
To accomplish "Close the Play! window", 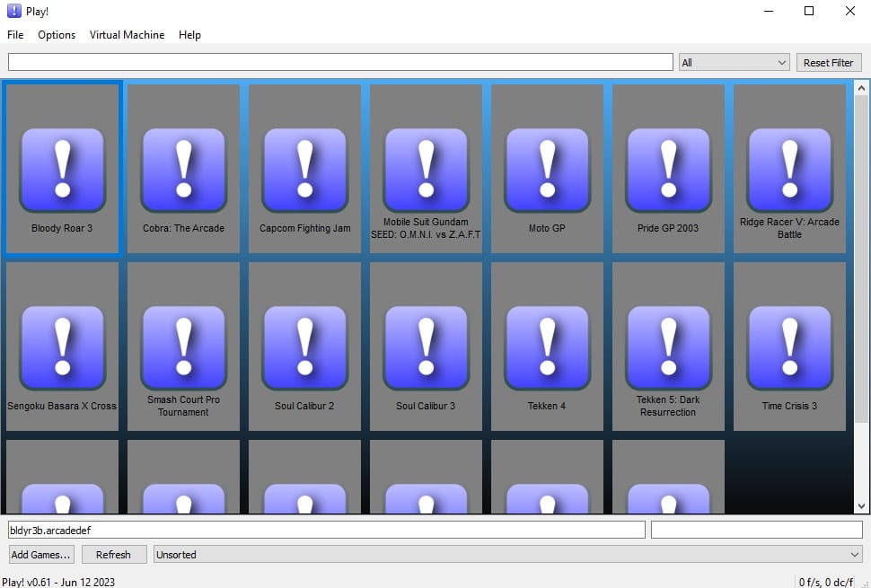I will coord(849,11).
